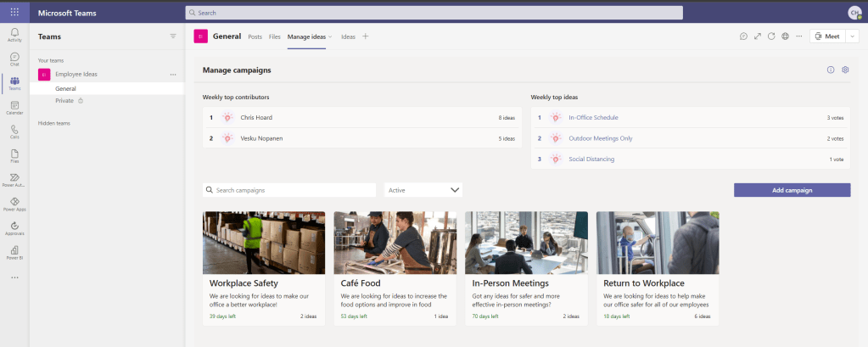Select the Private channel in the team list

[64, 100]
